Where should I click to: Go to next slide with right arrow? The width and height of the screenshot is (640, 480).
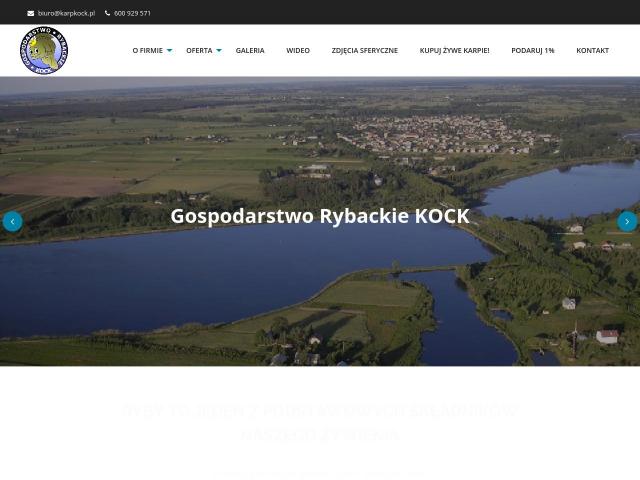coord(627,221)
